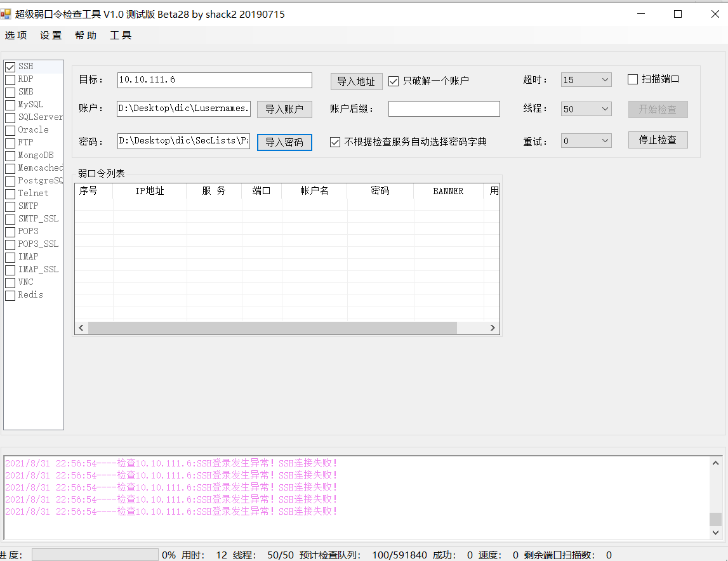
Task: Check the POP3_SSL service box
Action: pyautogui.click(x=10, y=244)
